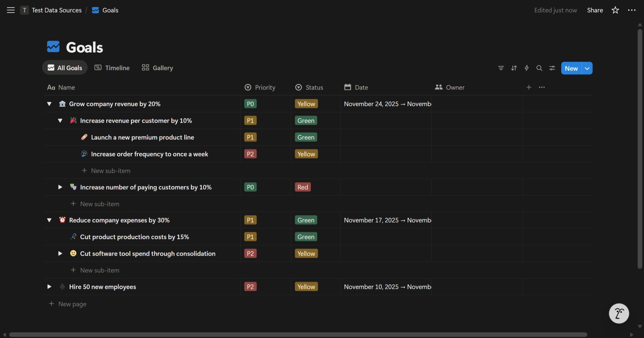
Task: Open the AI assistant floating button
Action: pyautogui.click(x=619, y=313)
